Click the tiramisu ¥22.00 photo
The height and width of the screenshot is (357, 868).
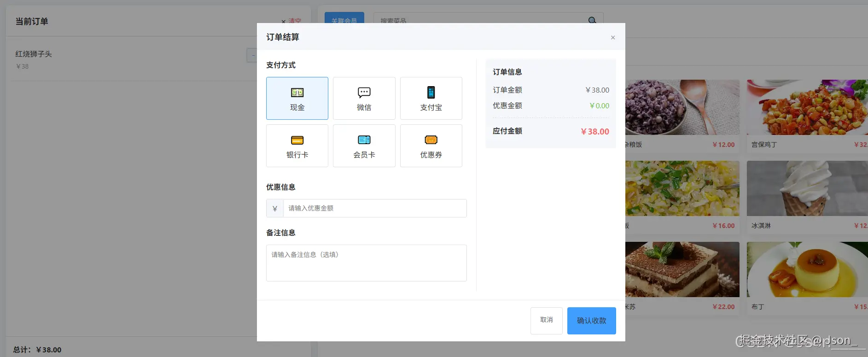coord(682,269)
